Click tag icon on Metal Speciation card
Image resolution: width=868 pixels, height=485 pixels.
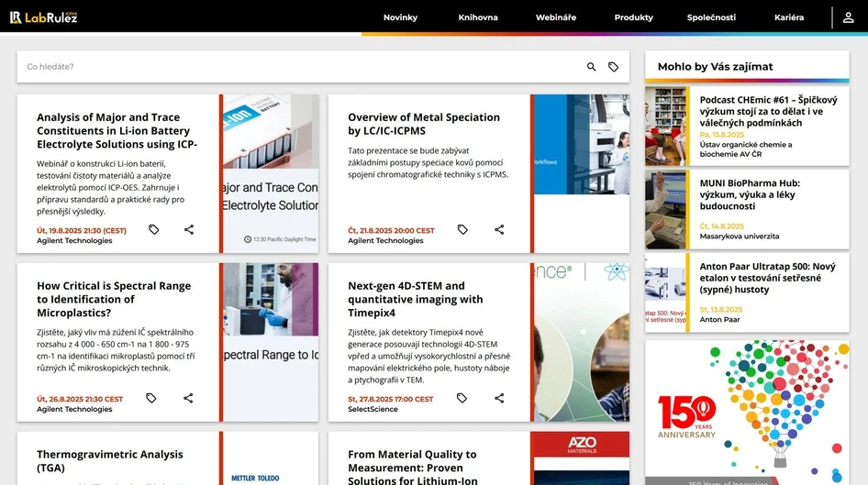point(462,230)
